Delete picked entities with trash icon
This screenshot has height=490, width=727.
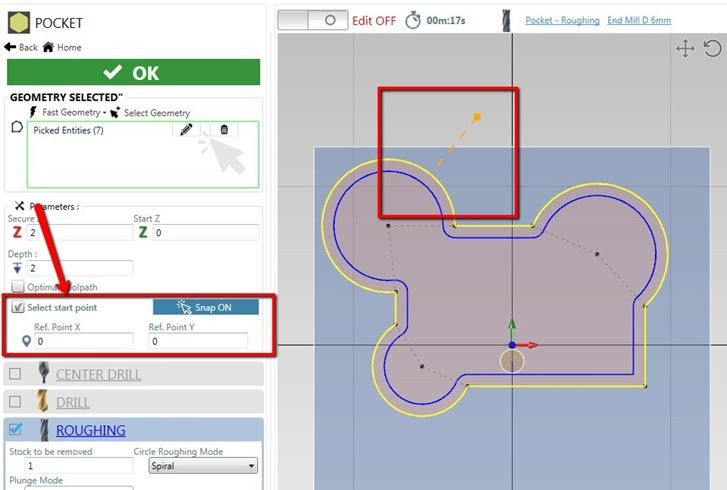pos(224,130)
